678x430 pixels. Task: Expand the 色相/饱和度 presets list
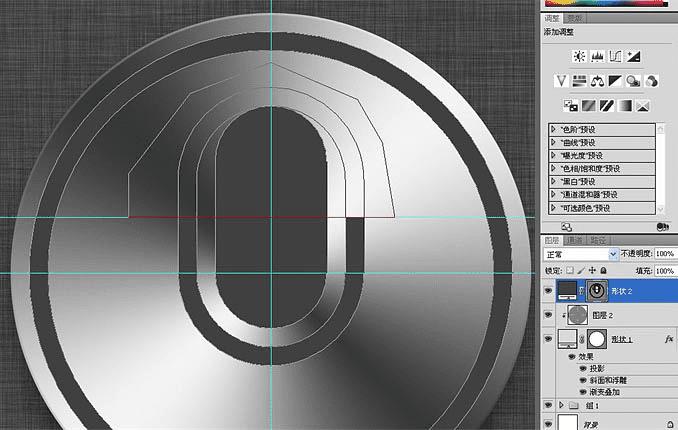coord(553,168)
